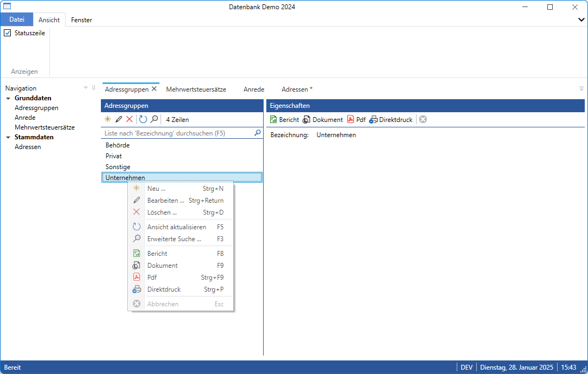The height and width of the screenshot is (374, 588).
Task: Click the Dokument icon in Eigenschaften toolbar
Action: pos(306,120)
